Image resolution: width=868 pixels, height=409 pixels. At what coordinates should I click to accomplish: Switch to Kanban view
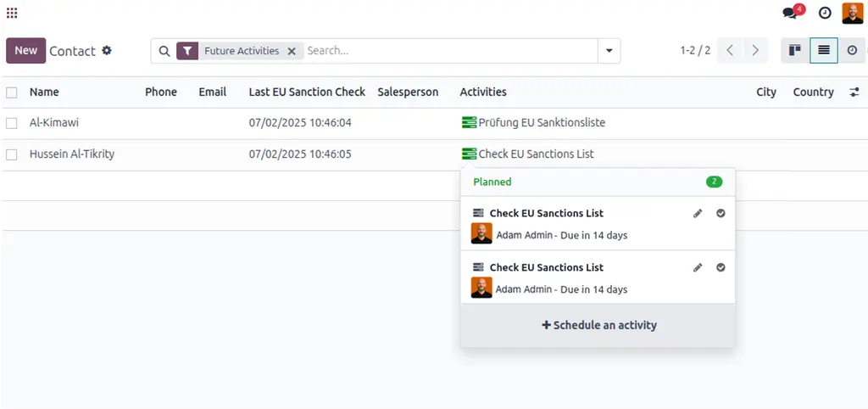[x=795, y=51]
